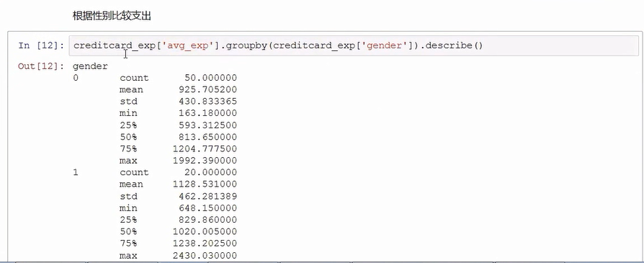Select the min value 648.150000
Image resolution: width=644 pixels, height=263 pixels.
coord(208,208)
